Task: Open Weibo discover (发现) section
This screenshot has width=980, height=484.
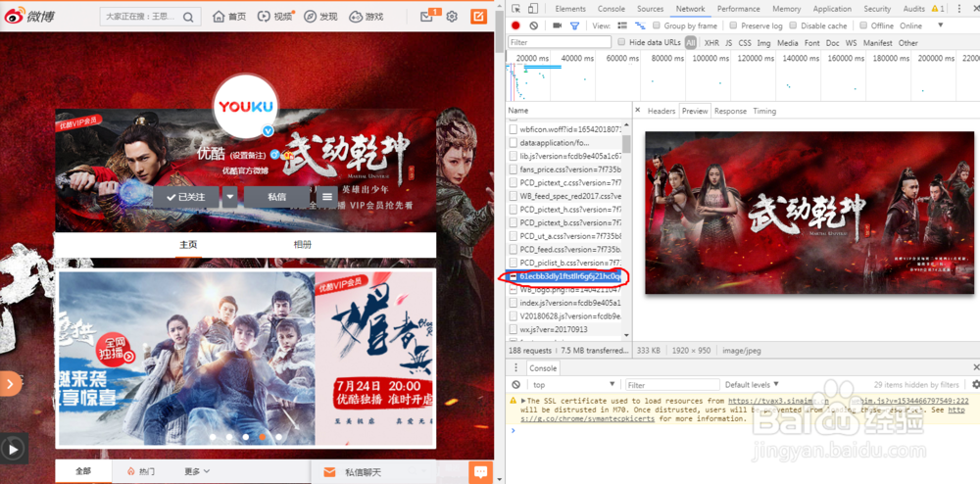Action: pyautogui.click(x=320, y=17)
